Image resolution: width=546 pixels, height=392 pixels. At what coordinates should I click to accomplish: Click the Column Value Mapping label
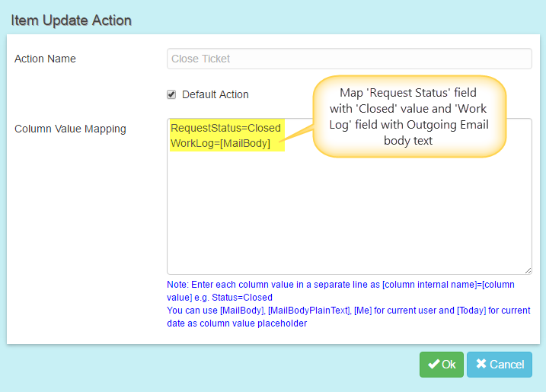(70, 129)
